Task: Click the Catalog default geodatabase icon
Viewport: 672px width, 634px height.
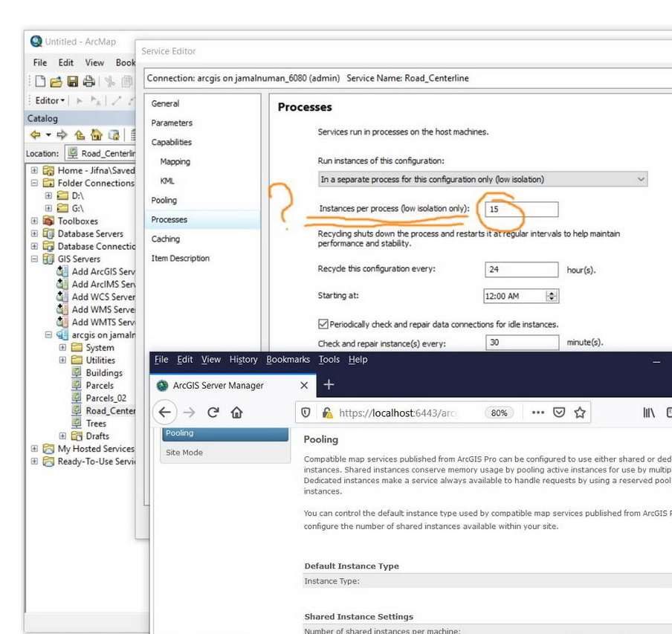Action: pos(114,135)
